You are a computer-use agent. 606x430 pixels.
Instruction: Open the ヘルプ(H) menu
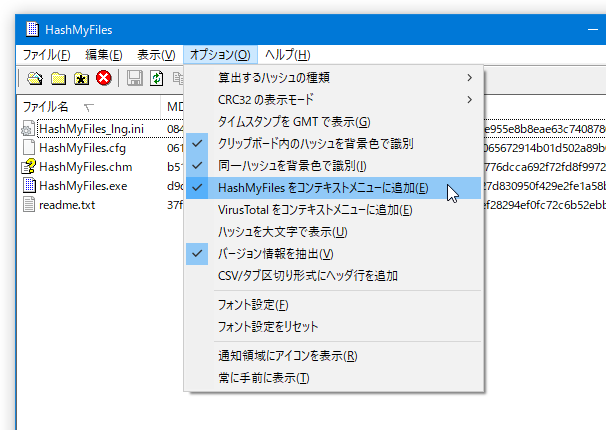pyautogui.click(x=287, y=54)
